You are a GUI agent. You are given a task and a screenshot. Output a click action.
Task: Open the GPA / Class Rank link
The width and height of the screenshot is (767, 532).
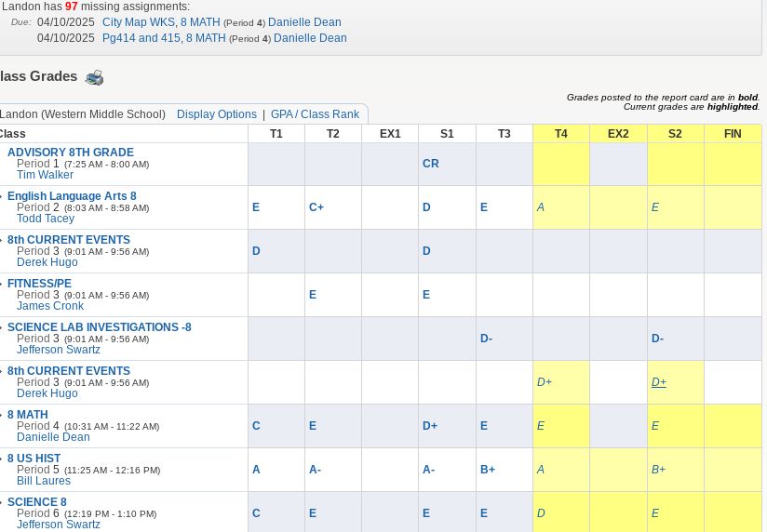[315, 114]
